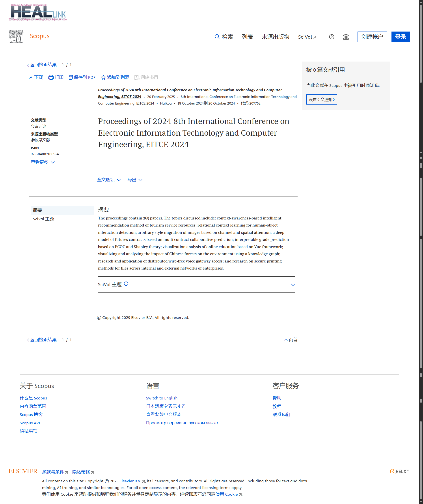The height and width of the screenshot is (504, 423).
Task: Expand the 全文选项 dropdown
Action: (x=109, y=180)
